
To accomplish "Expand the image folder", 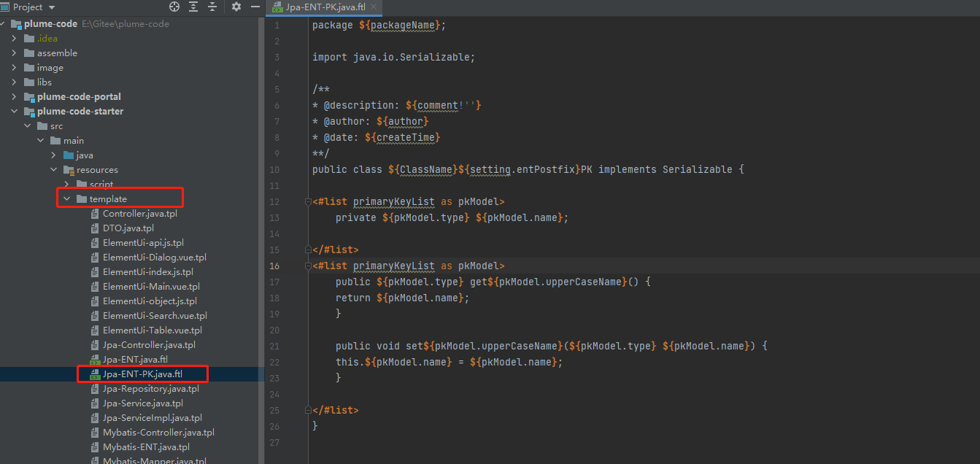I will (x=14, y=68).
